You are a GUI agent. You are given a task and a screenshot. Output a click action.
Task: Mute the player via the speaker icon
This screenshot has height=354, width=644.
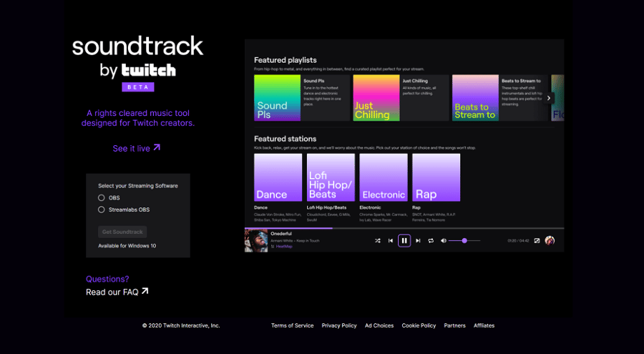444,241
